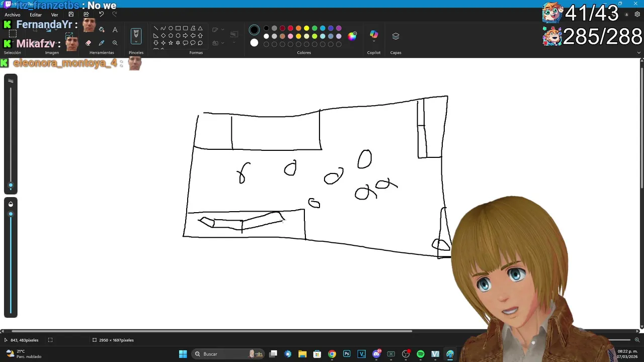Open File Explorer from the taskbar
This screenshot has width=644, height=362.
coord(302,354)
